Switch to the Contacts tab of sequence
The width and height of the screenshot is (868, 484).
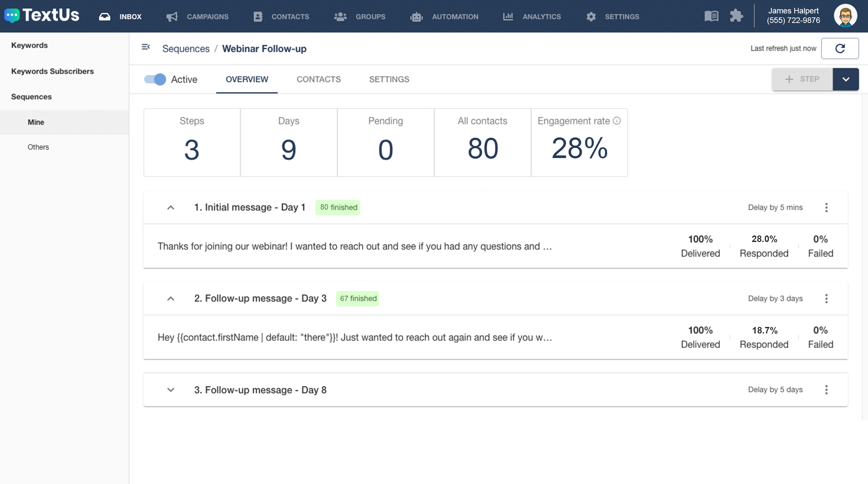318,79
